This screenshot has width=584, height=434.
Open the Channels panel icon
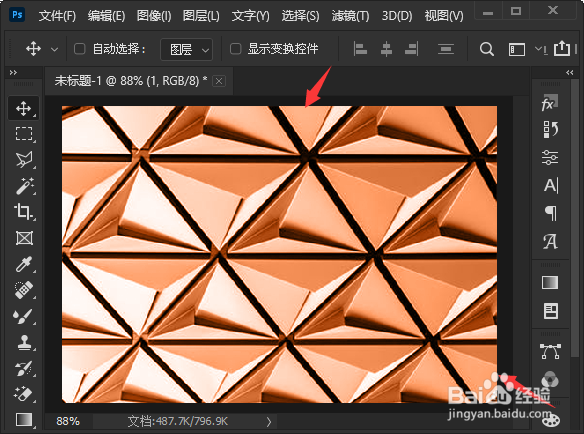click(x=550, y=380)
